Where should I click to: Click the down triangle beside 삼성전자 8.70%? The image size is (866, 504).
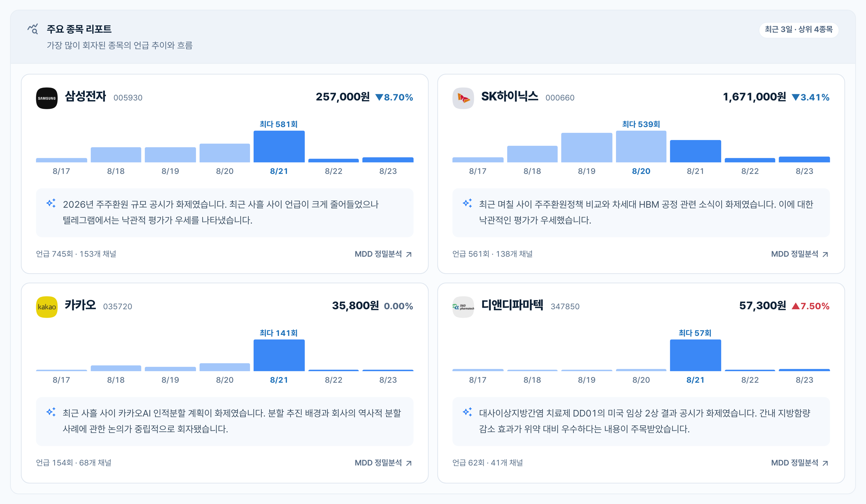(379, 97)
